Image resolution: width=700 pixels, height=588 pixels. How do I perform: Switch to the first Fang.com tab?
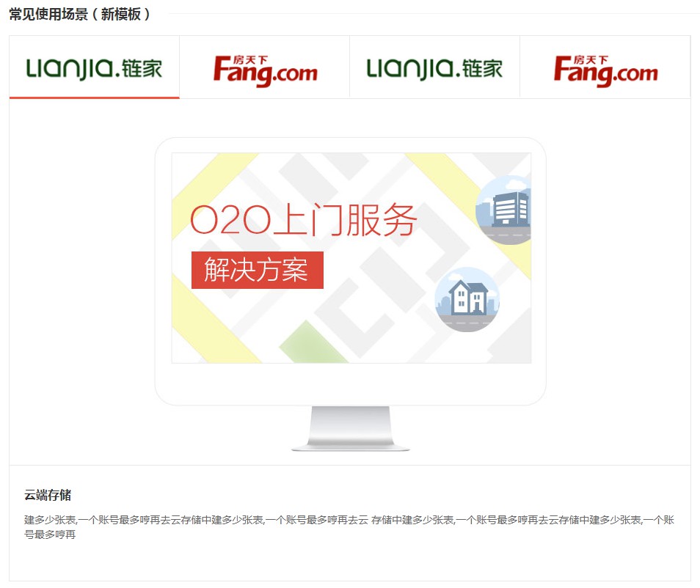tap(265, 67)
